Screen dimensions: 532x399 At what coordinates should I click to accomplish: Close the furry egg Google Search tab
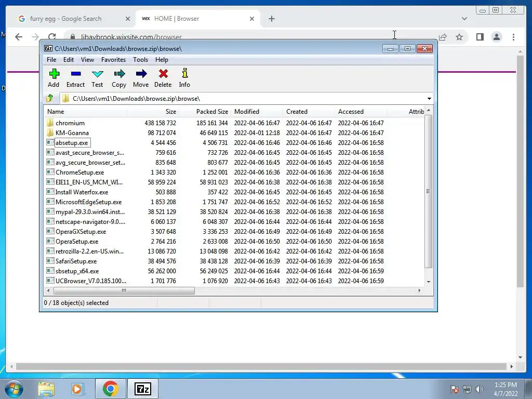[x=128, y=19]
